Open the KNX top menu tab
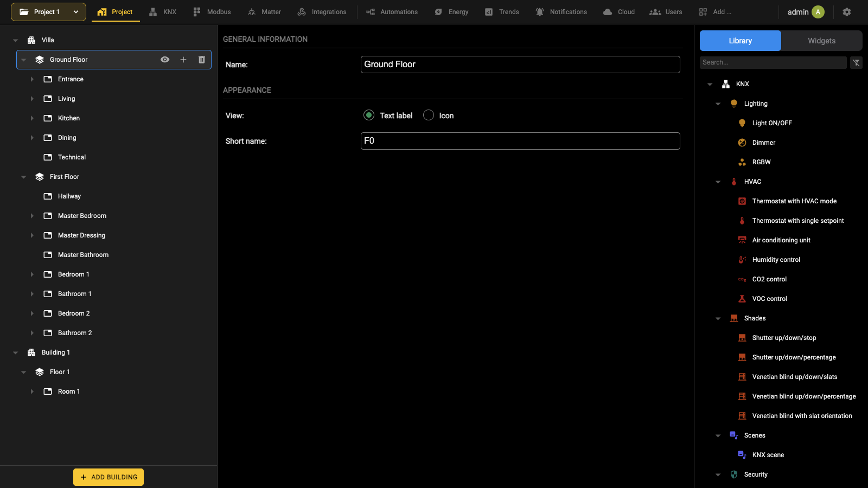868x488 pixels. [x=163, y=12]
